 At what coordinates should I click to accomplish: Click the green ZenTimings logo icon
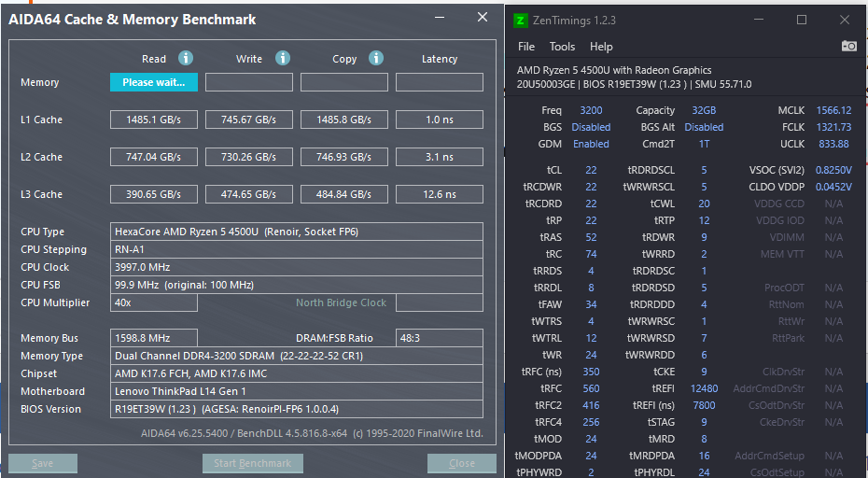tap(520, 21)
